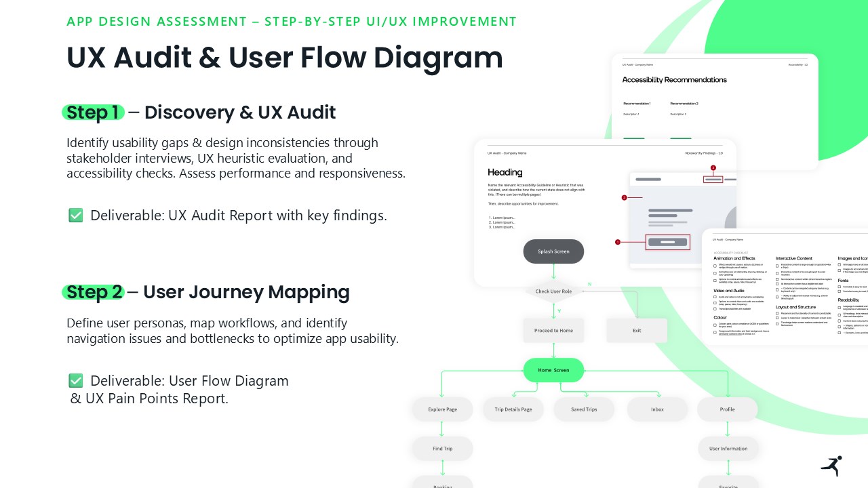Click the Interactive Content checklist heading
Image resolution: width=868 pixels, height=488 pixels.
click(x=794, y=258)
